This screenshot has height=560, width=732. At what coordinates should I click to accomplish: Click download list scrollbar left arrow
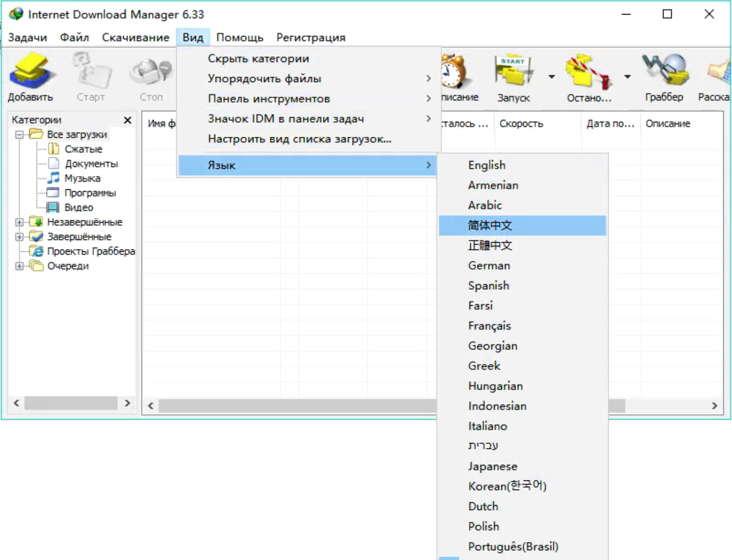pos(150,406)
